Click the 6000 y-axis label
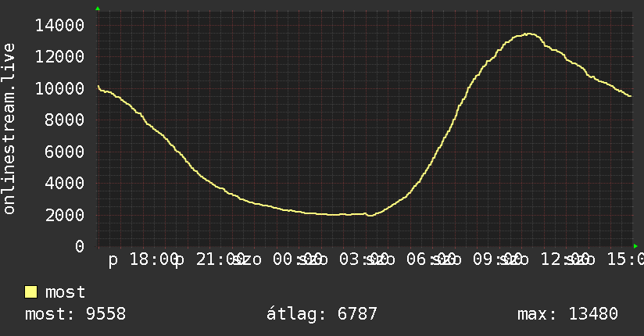 click(65, 152)
